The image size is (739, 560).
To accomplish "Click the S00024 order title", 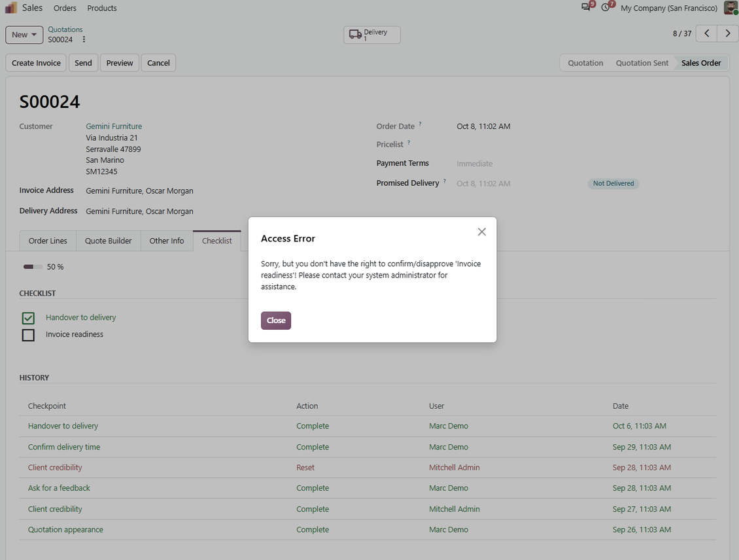I will pyautogui.click(x=50, y=102).
